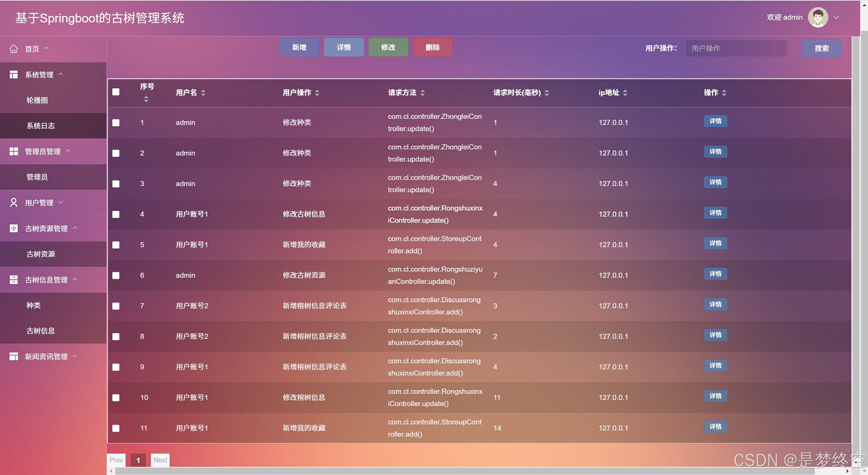Click the 搜索 button

[822, 48]
